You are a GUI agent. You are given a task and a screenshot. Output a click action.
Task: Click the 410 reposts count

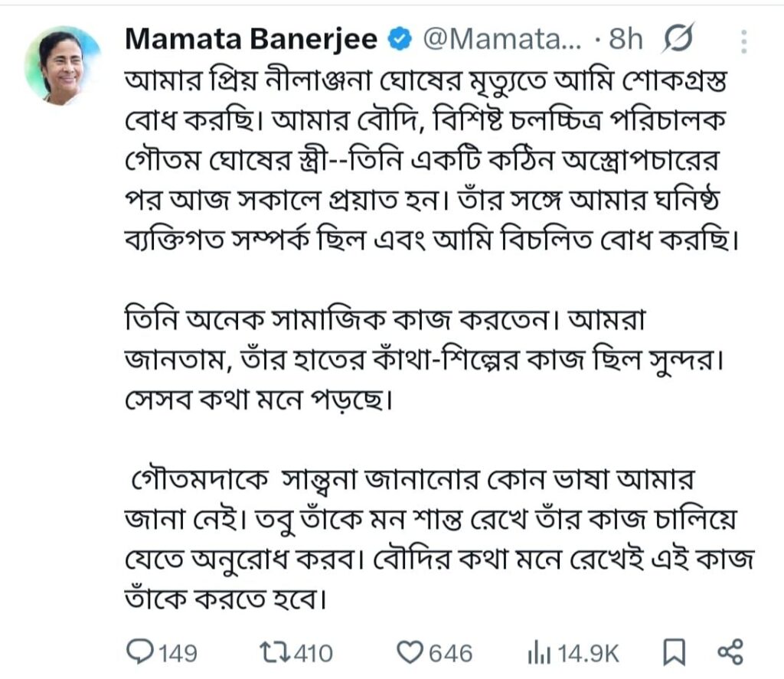(312, 653)
